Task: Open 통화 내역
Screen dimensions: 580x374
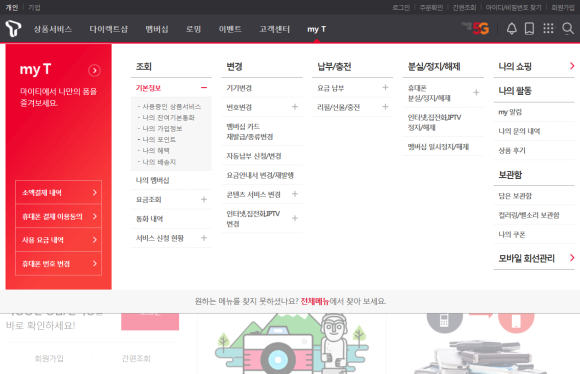Action: (x=149, y=219)
